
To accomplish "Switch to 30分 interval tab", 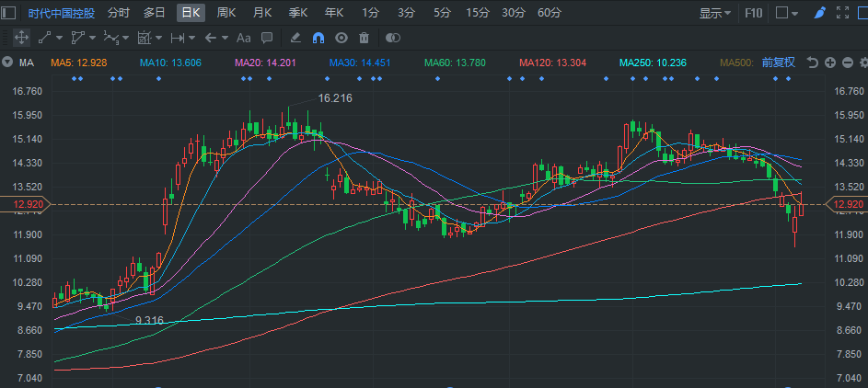I will point(514,13).
